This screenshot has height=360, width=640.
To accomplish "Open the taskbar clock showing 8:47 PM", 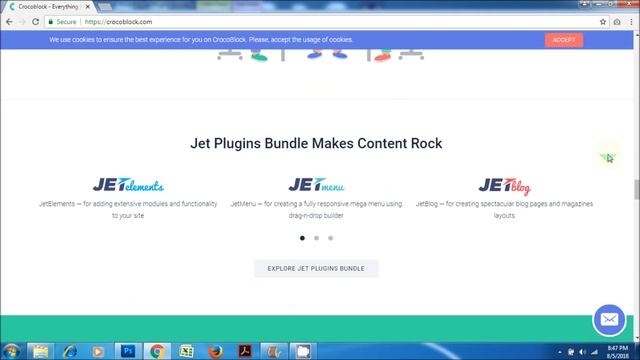I will click(618, 352).
